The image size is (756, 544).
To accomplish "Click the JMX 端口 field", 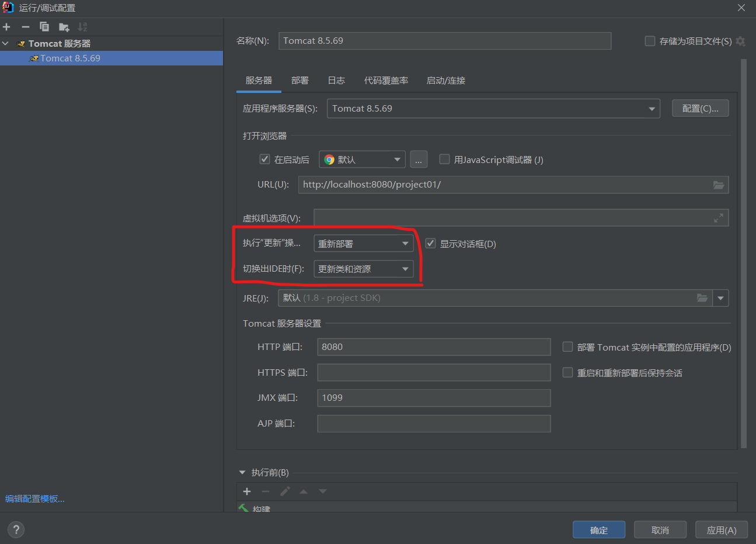I will click(x=434, y=398).
